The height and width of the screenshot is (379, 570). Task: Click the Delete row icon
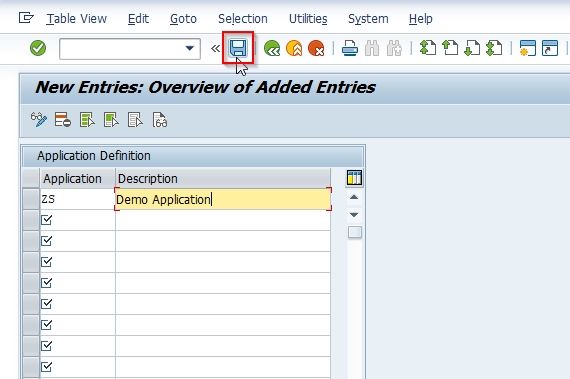pyautogui.click(x=63, y=120)
